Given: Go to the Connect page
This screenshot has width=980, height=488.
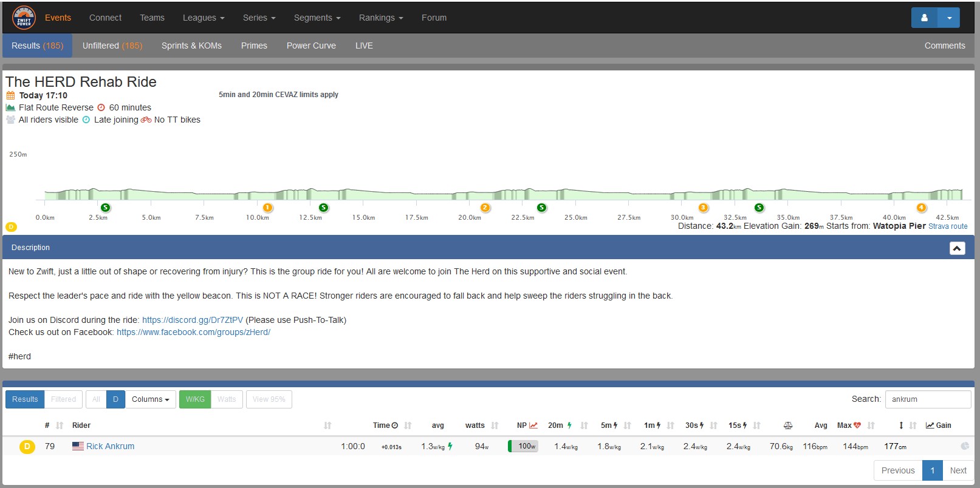Looking at the screenshot, I should click(x=105, y=18).
